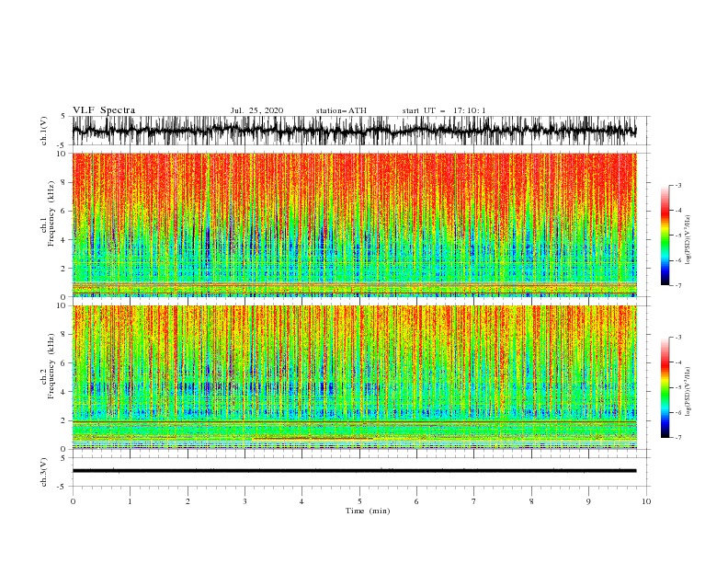This screenshot has height=563, width=728.
Task: Pick the ch.2 PSD color scale bar
Action: pyautogui.click(x=665, y=387)
